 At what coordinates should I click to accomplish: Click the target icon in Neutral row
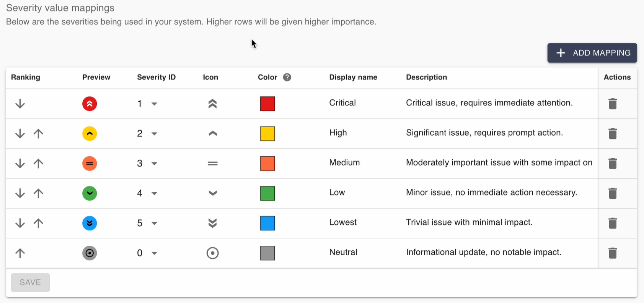212,253
